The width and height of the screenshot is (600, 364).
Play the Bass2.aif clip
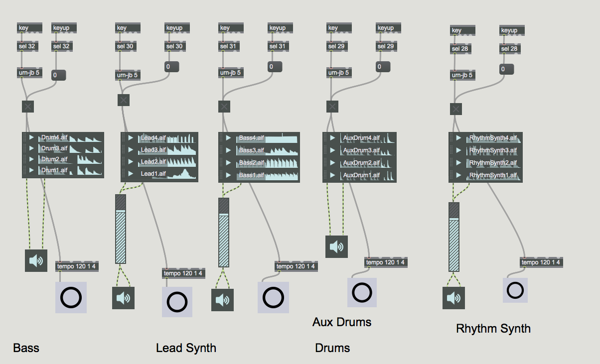pyautogui.click(x=228, y=162)
